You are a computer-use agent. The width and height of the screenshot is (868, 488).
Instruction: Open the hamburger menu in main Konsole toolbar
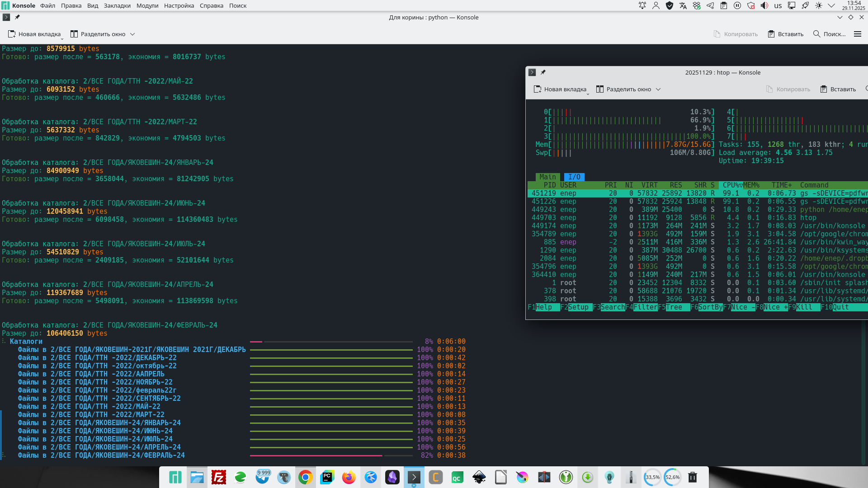(x=857, y=34)
